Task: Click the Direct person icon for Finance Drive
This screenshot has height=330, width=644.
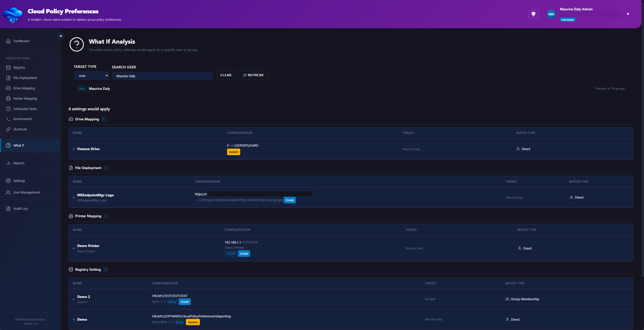Action: point(518,149)
